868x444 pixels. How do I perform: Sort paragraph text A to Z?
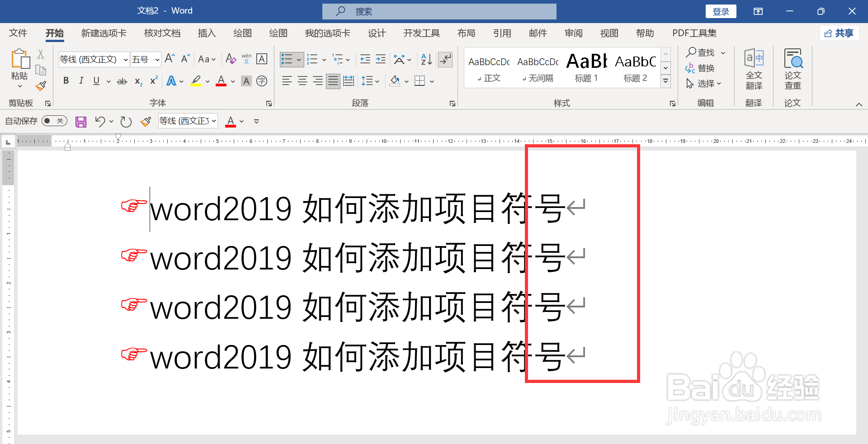point(426,59)
